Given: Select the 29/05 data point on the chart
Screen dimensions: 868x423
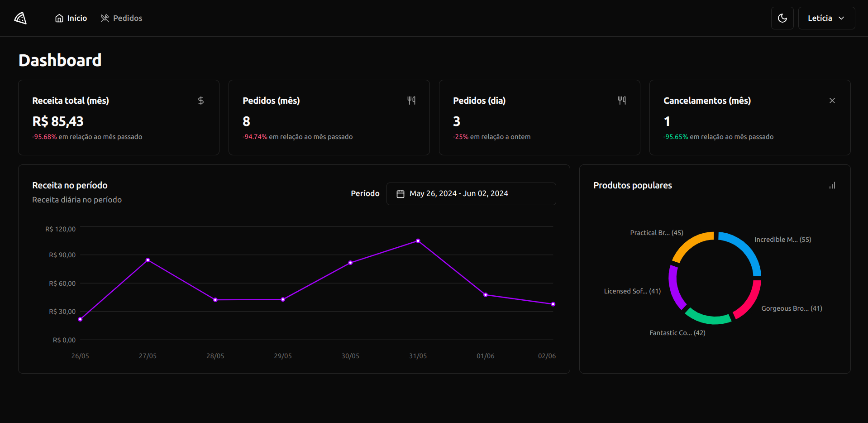Looking at the screenshot, I should point(283,299).
